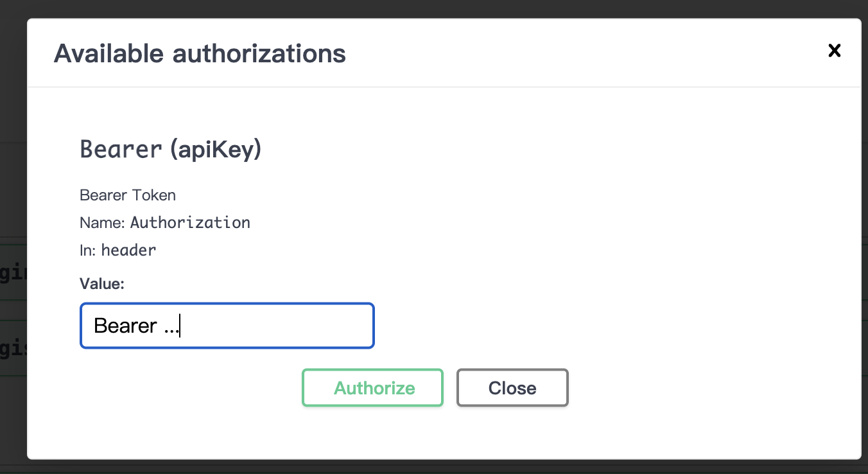Screen dimensions: 868x474
Task: Click the word "Bearer" inside the input
Action: tap(125, 326)
